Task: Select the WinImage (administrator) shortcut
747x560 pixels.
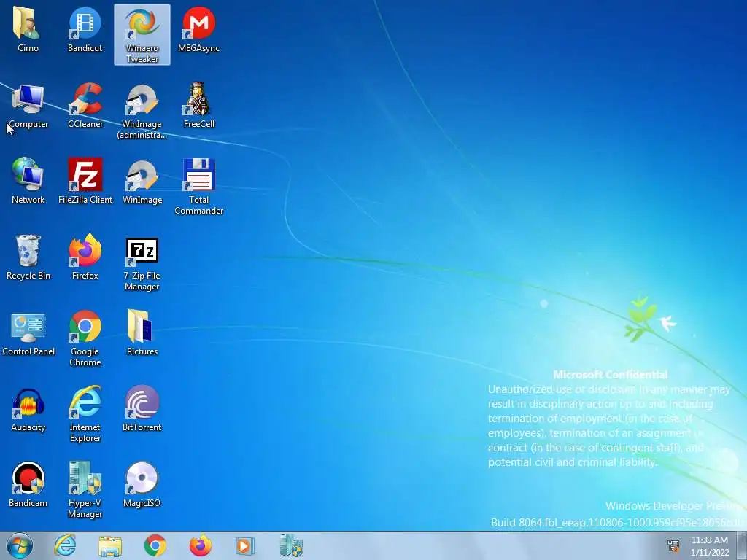Action: 142,111
